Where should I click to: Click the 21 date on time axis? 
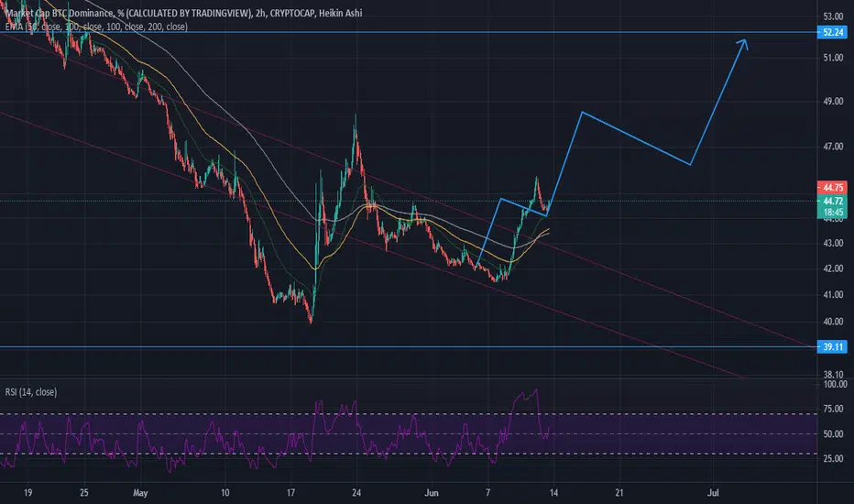[619, 493]
